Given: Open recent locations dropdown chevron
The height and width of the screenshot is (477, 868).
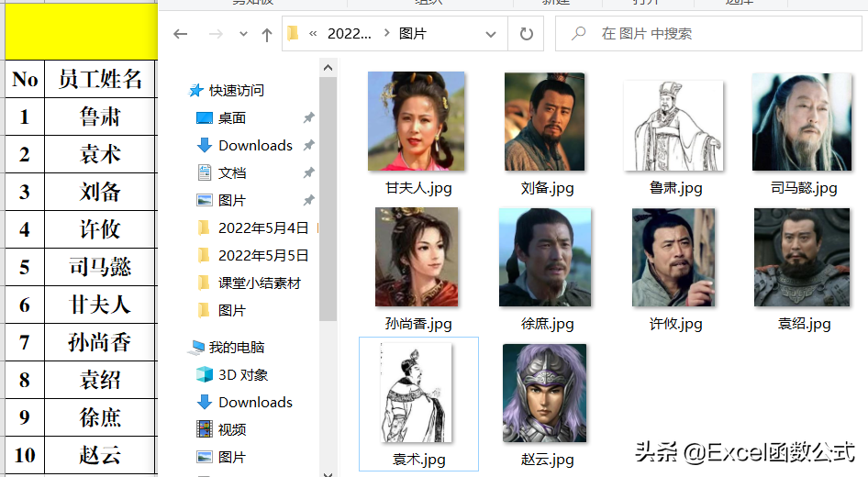Looking at the screenshot, I should click(243, 34).
